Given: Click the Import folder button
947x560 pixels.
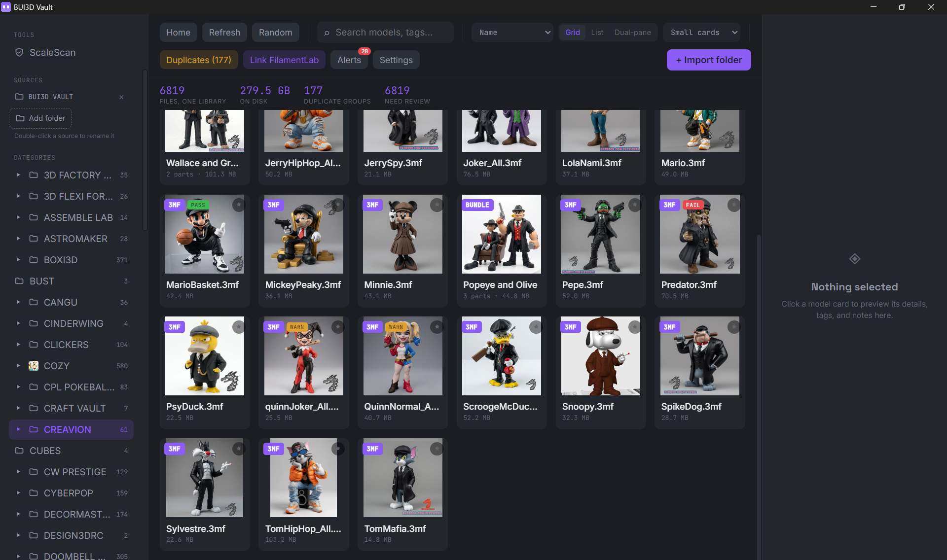Looking at the screenshot, I should [709, 60].
